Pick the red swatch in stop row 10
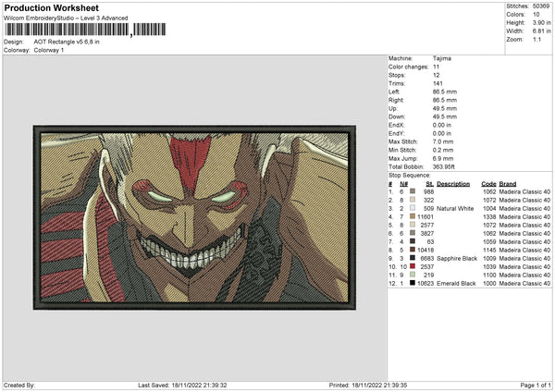This screenshot has height=392, width=555. tap(413, 266)
